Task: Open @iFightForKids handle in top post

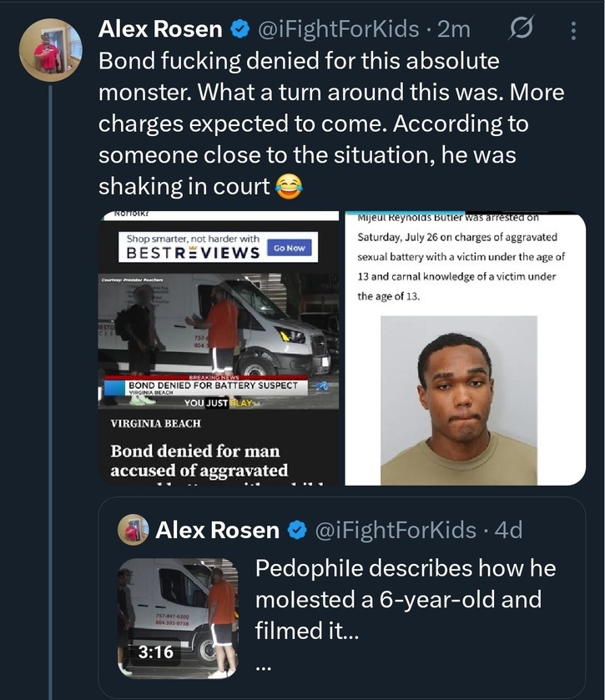Action: 339,29
